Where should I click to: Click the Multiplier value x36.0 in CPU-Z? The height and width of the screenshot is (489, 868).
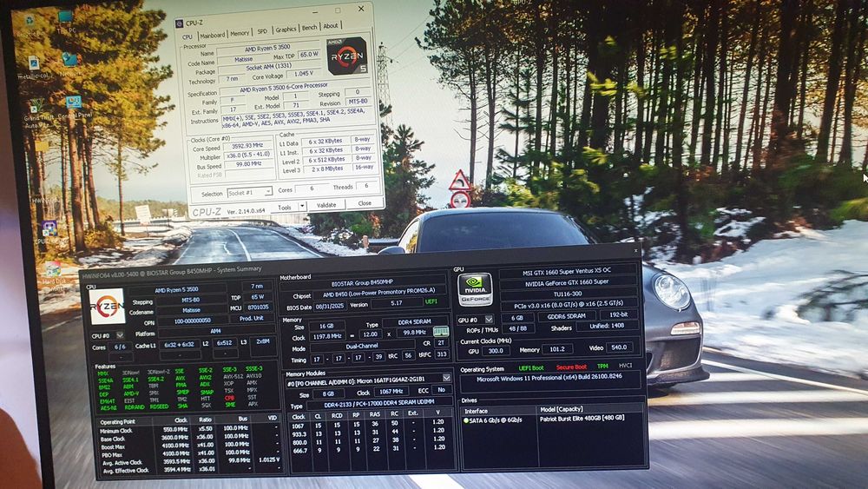[248, 155]
